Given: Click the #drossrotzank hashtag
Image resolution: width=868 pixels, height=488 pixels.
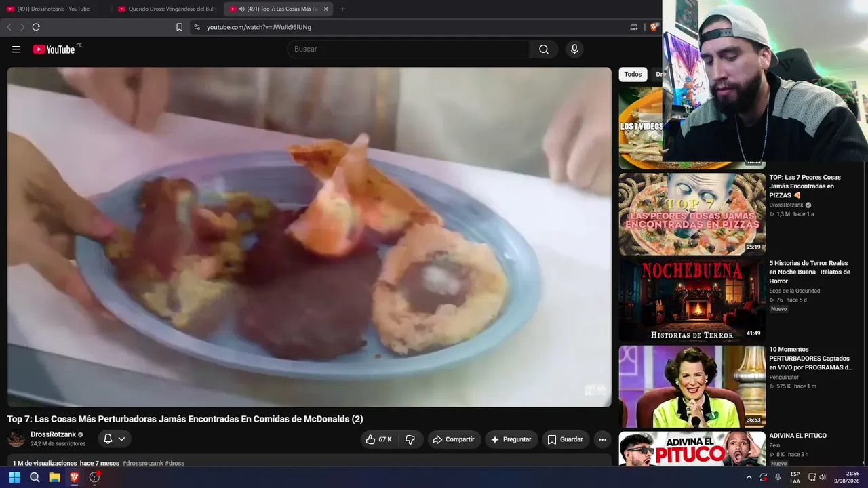Looking at the screenshot, I should click(143, 464).
